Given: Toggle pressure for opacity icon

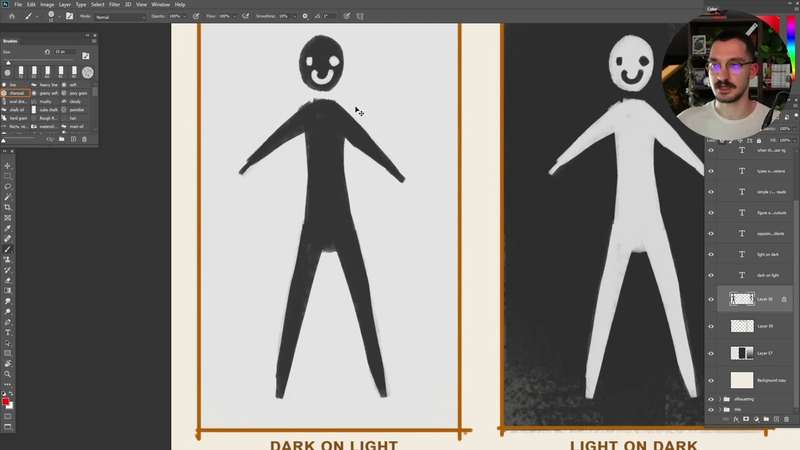Looking at the screenshot, I should point(196,16).
